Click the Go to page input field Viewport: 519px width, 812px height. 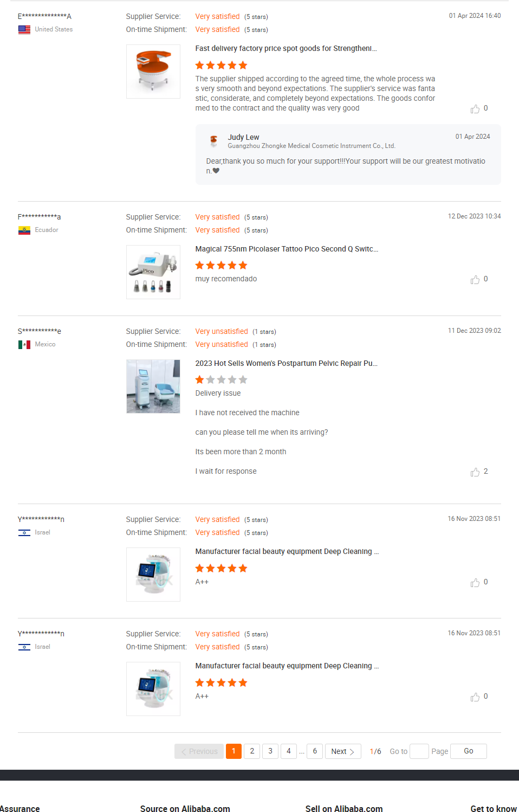pos(419,751)
